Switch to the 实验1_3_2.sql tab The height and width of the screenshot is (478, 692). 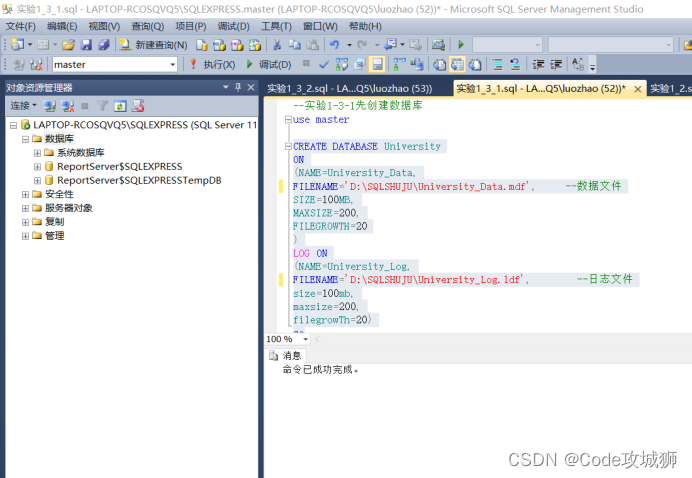coord(350,89)
